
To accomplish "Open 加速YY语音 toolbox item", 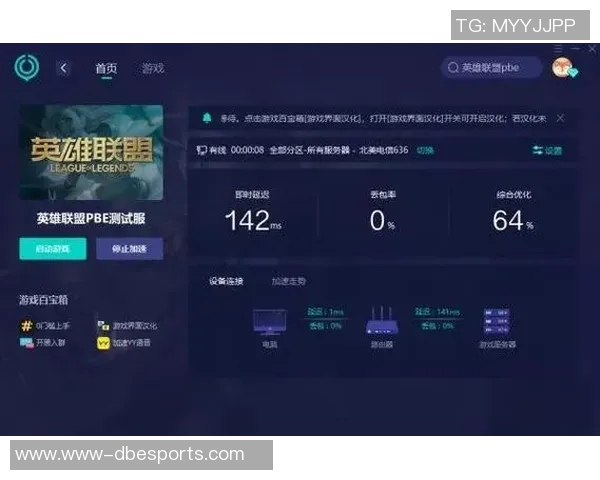I will click(x=124, y=343).
